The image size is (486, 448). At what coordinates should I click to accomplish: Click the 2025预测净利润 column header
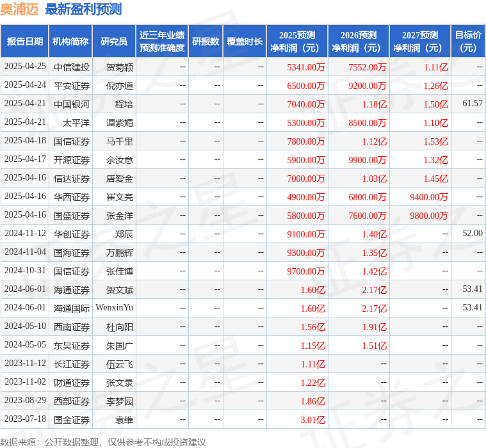point(297,41)
